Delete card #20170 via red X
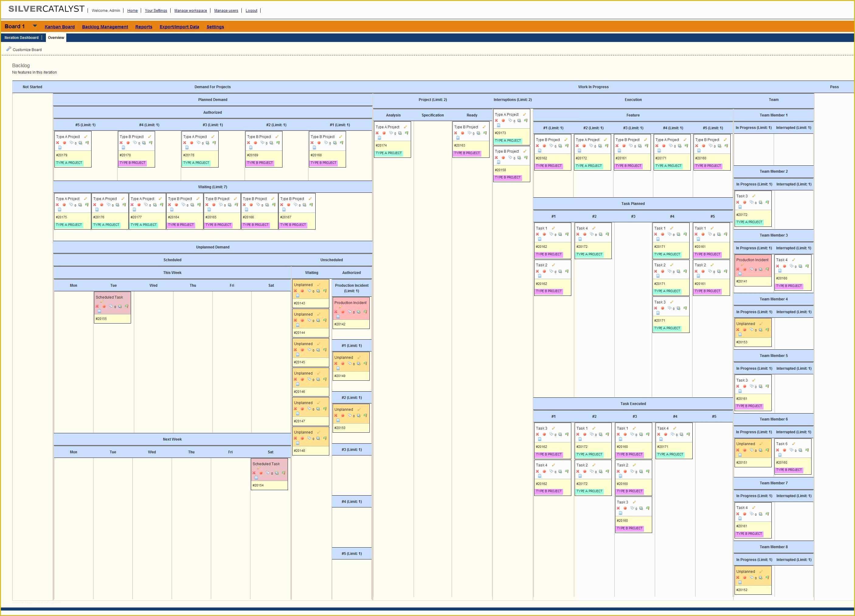 (121, 143)
